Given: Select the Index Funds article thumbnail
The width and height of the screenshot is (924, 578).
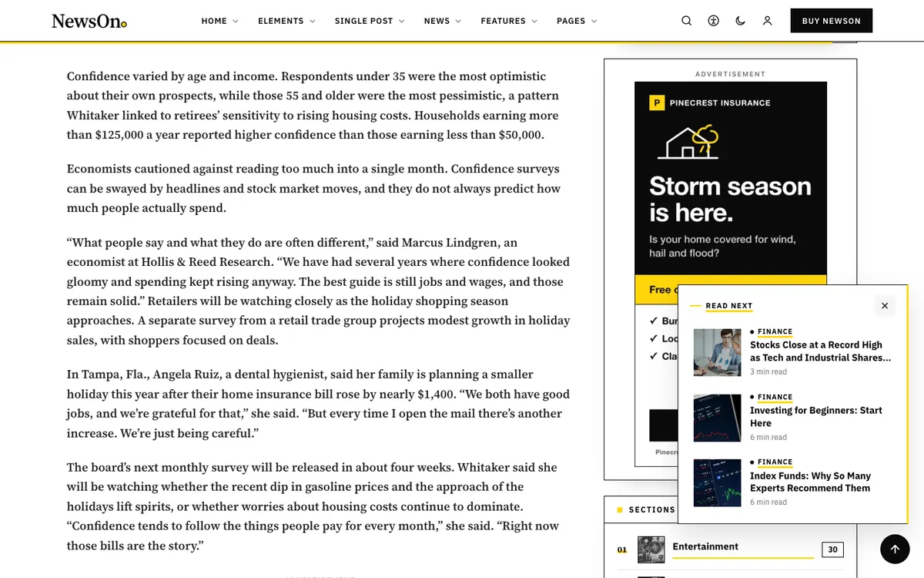Looking at the screenshot, I should [x=717, y=483].
